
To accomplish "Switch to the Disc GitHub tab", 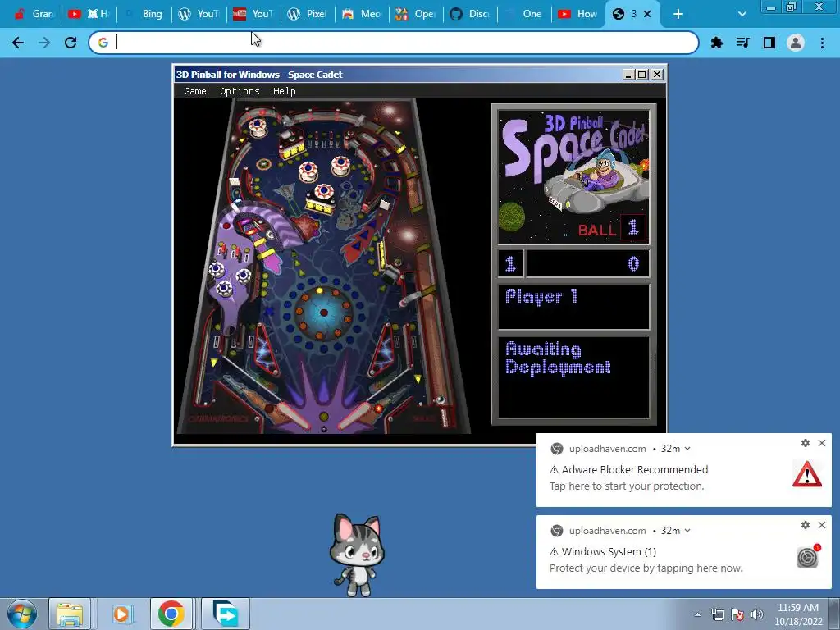I will 470,14.
